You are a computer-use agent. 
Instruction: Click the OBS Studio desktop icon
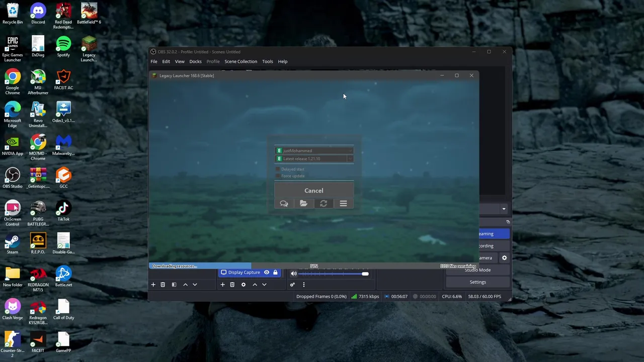coord(13,178)
